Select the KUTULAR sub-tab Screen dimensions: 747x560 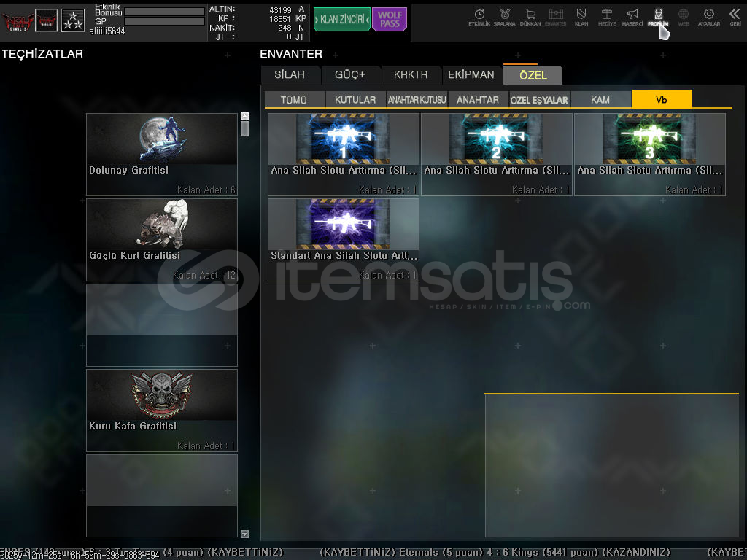pyautogui.click(x=355, y=99)
